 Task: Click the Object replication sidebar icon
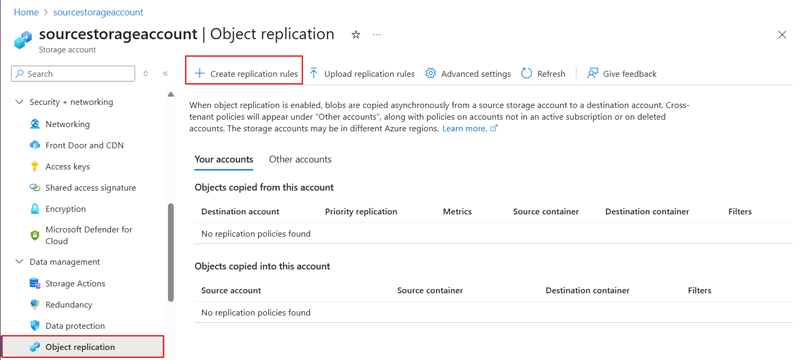coord(35,347)
